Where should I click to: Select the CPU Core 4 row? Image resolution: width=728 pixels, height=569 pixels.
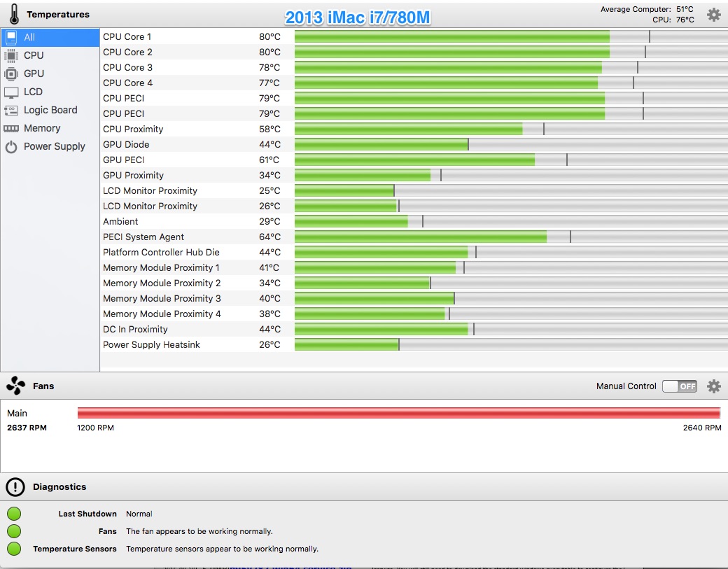(414, 83)
